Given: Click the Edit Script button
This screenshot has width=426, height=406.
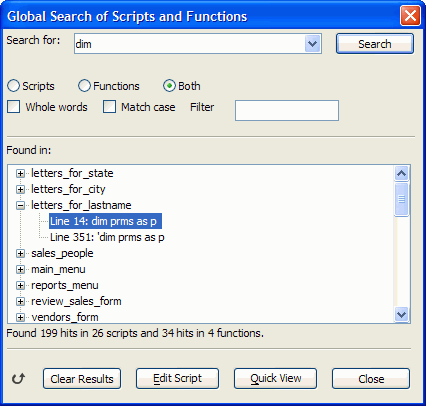Looking at the screenshot, I should pyautogui.click(x=177, y=378).
